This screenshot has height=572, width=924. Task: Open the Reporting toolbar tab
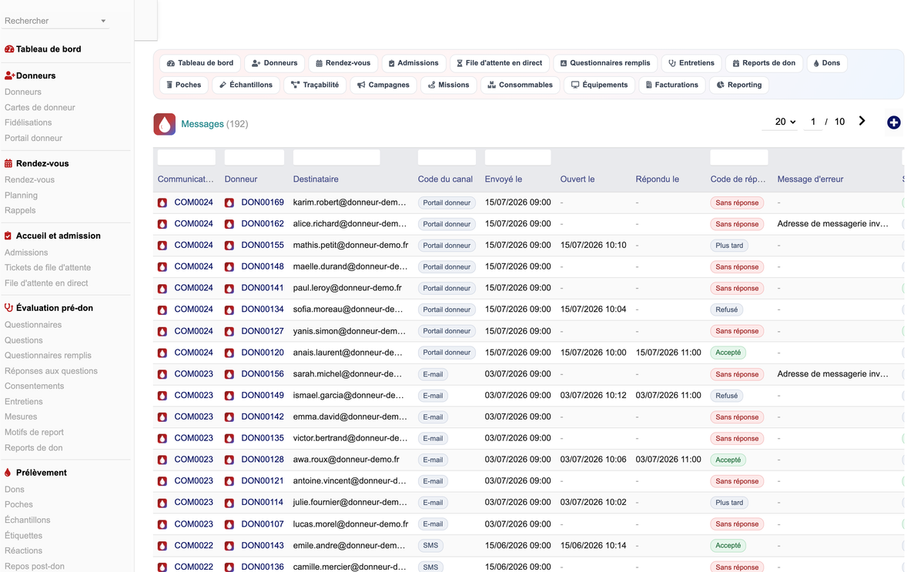click(738, 85)
